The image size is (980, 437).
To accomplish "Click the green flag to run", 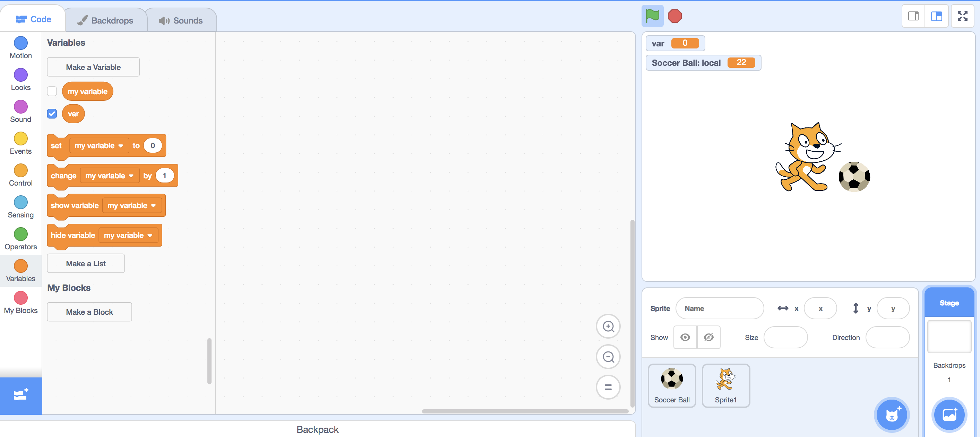I will 652,16.
